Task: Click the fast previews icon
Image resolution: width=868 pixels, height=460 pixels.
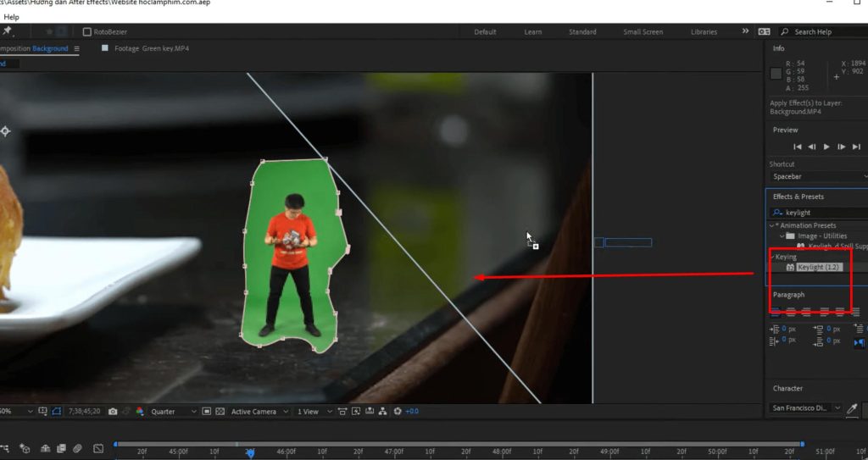Action: [x=356, y=411]
